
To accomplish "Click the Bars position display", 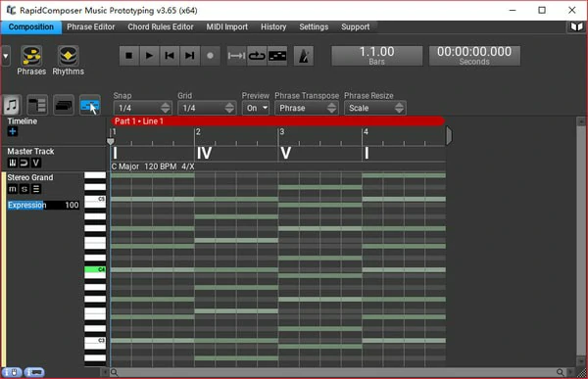I will pos(377,56).
